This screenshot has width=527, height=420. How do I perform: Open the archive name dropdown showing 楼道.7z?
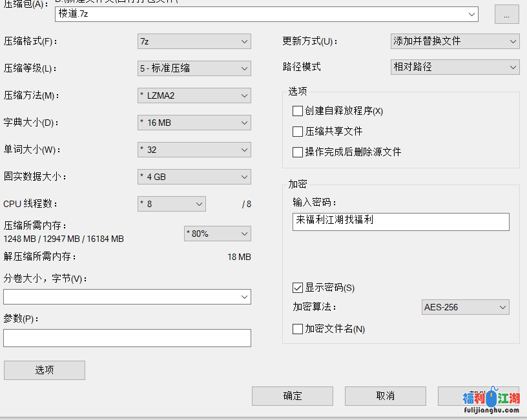(266, 14)
